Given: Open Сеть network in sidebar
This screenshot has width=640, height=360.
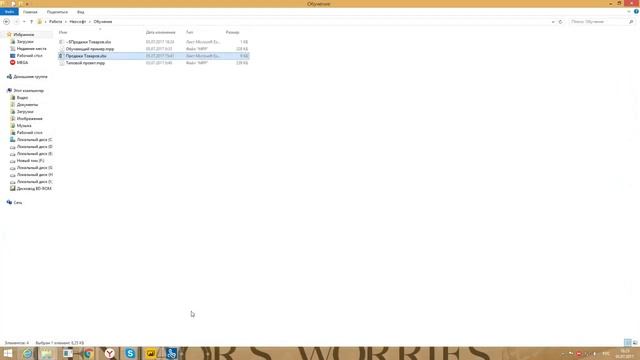Looking at the screenshot, I should [18, 202].
